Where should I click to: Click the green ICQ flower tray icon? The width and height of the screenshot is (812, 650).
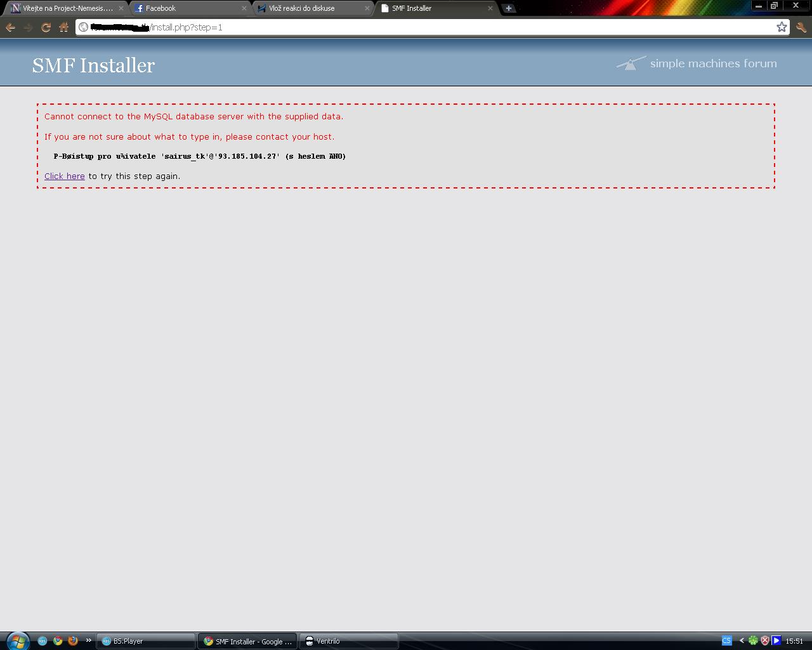click(x=753, y=640)
